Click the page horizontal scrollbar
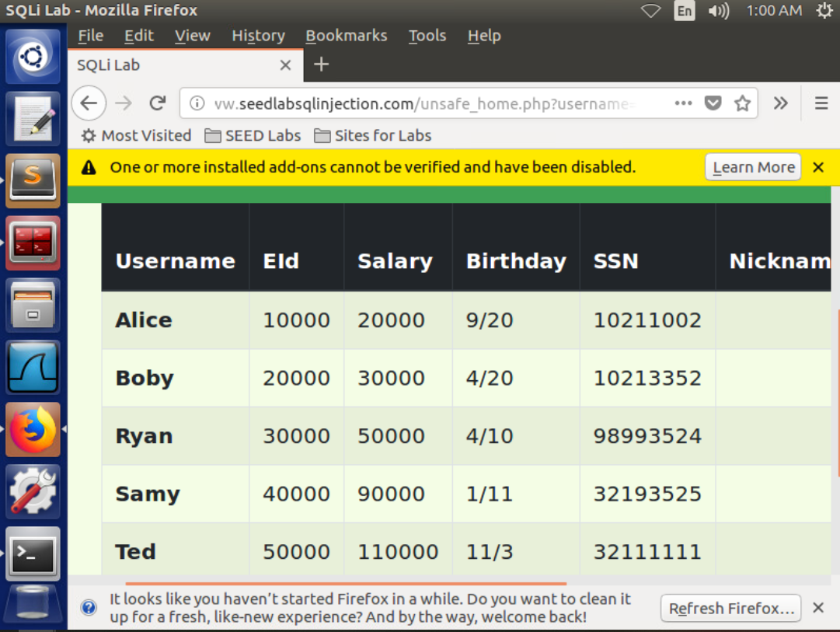The image size is (840, 632). click(346, 583)
